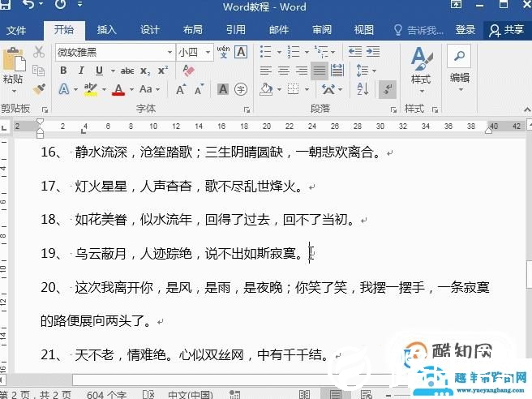Switch to the 插入 Insert tab

click(106, 30)
